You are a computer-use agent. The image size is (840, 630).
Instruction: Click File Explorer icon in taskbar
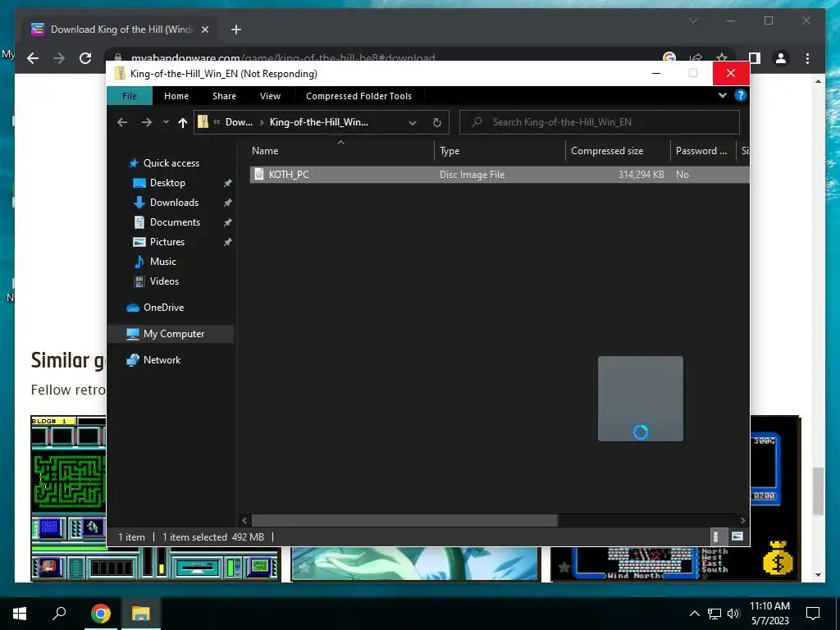[141, 614]
